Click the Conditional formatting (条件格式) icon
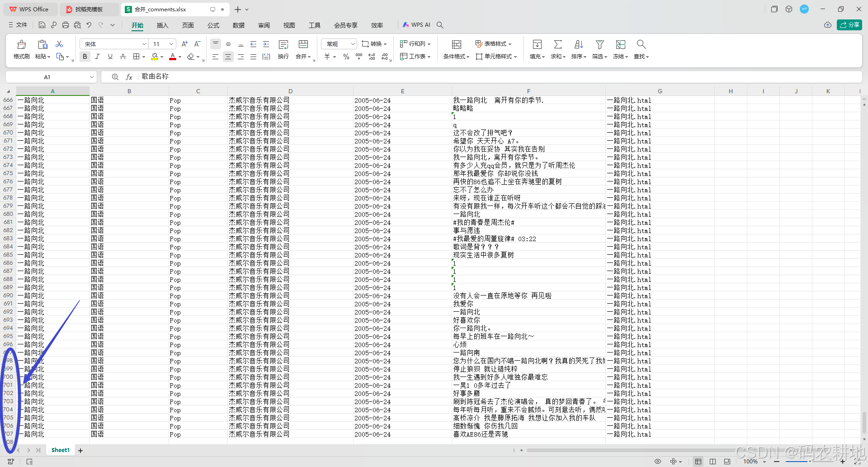 [x=457, y=44]
